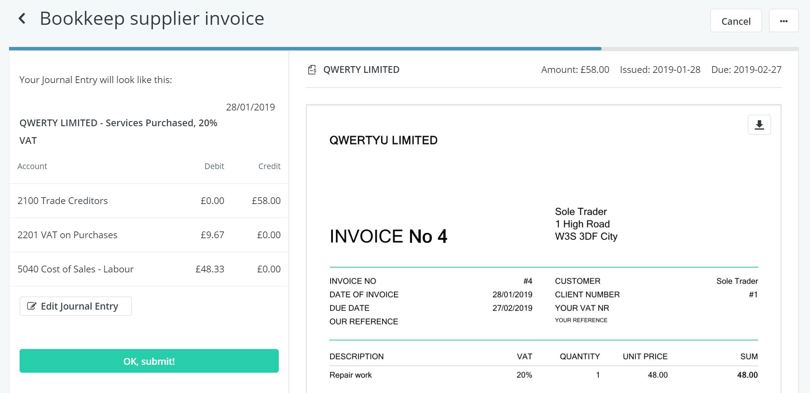Click the £58.00 credit value
This screenshot has height=393, width=810.
pyautogui.click(x=266, y=200)
